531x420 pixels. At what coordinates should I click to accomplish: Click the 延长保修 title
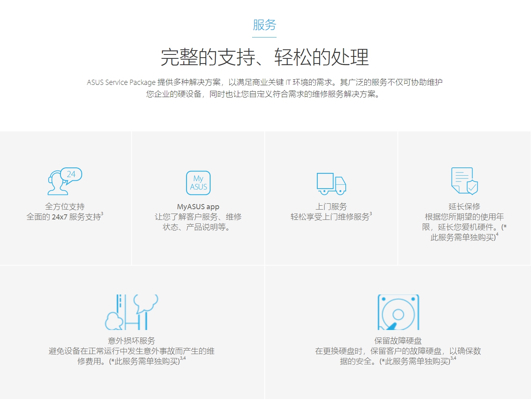[465, 206]
